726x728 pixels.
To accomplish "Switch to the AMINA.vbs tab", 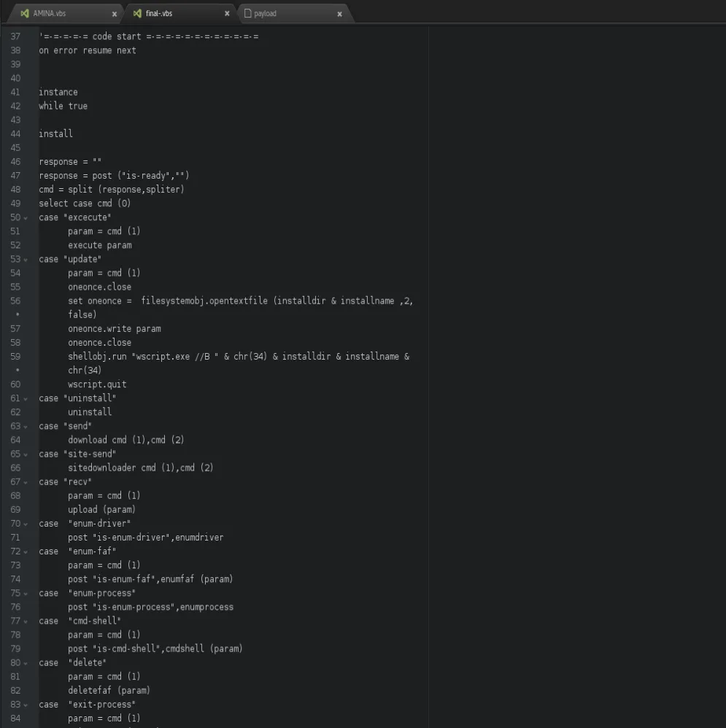I will pos(65,13).
